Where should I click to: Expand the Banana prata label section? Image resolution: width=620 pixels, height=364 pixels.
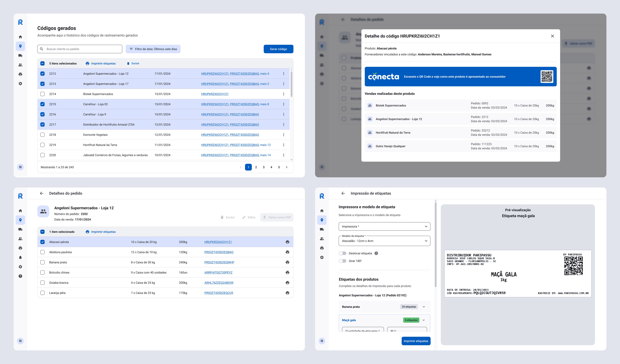[x=424, y=307]
